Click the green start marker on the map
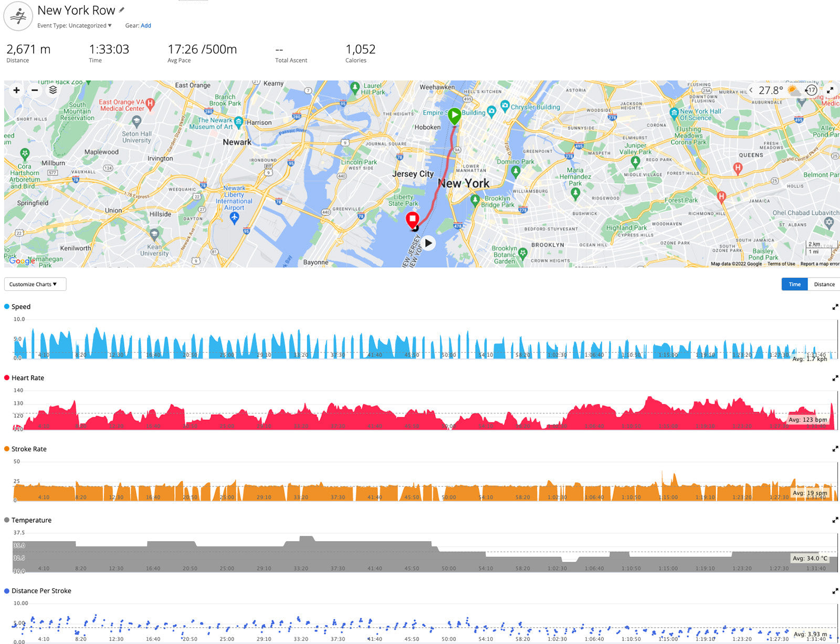840x644 pixels. [454, 115]
